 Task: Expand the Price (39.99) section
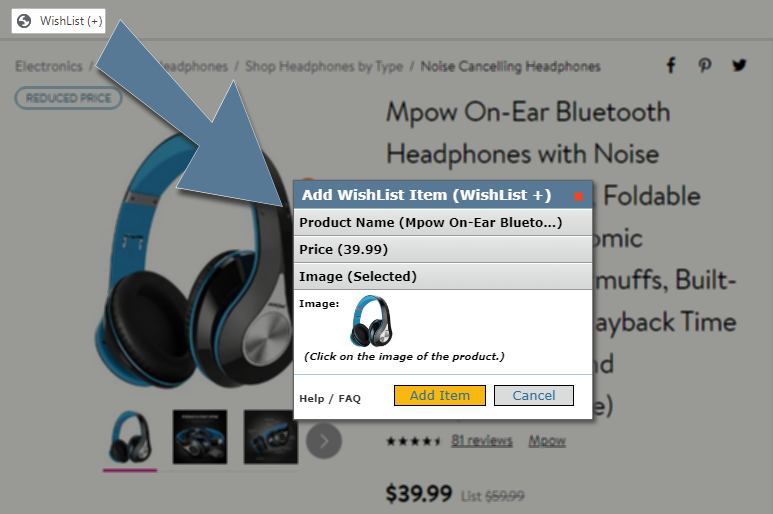(443, 249)
